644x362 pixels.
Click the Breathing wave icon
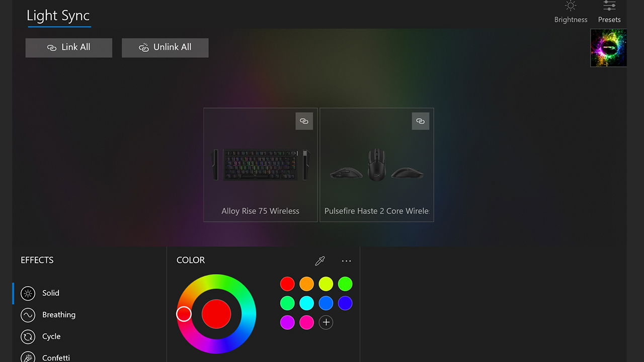pos(28,315)
